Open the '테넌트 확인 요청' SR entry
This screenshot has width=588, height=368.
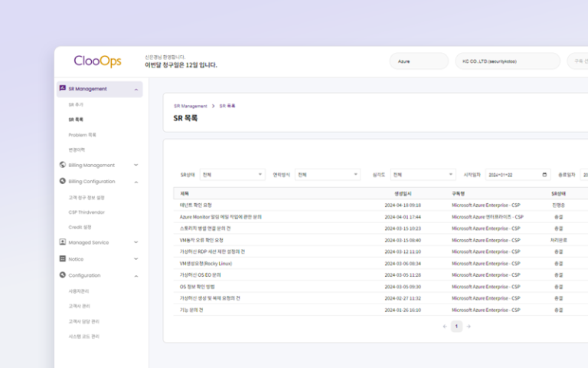click(196, 205)
